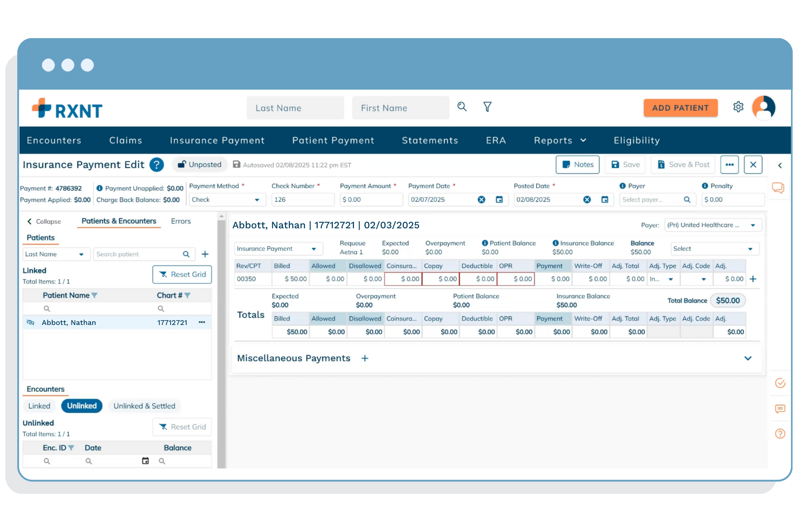This screenshot has height=532, width=798.
Task: Open the chat bubble icon in right sidebar
Action: tap(778, 188)
